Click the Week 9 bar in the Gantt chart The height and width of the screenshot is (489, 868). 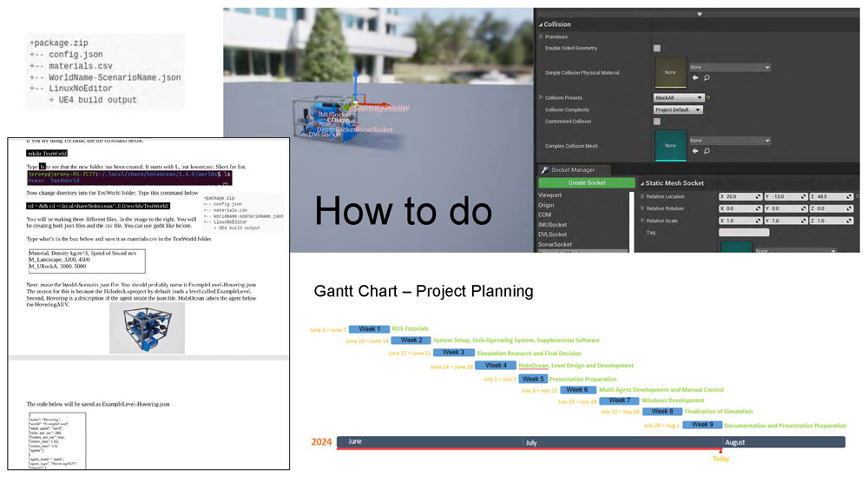702,425
